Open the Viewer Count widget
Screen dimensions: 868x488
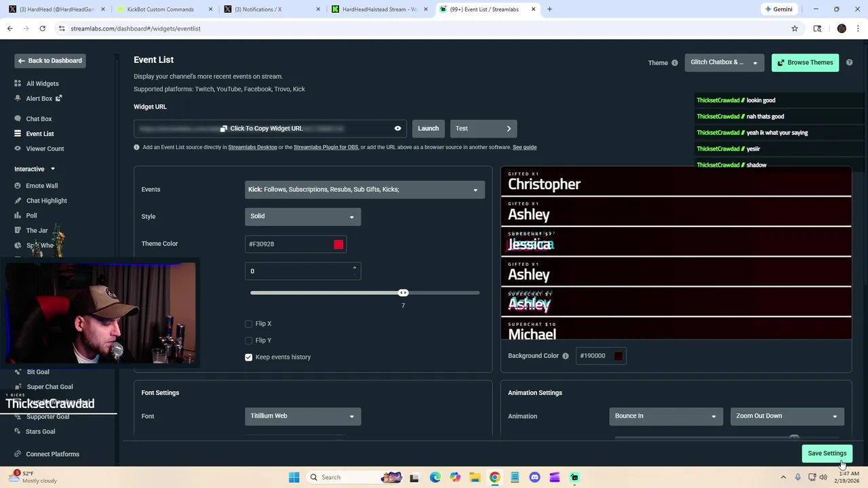coord(45,148)
